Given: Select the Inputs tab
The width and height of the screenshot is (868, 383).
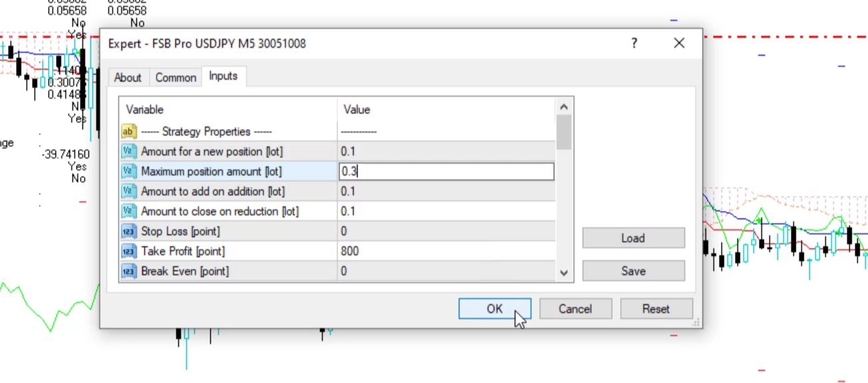Looking at the screenshot, I should click(223, 76).
